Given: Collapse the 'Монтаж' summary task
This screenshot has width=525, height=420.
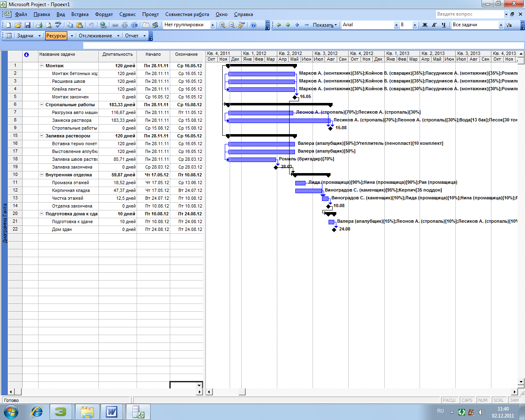Looking at the screenshot, I should pos(41,66).
